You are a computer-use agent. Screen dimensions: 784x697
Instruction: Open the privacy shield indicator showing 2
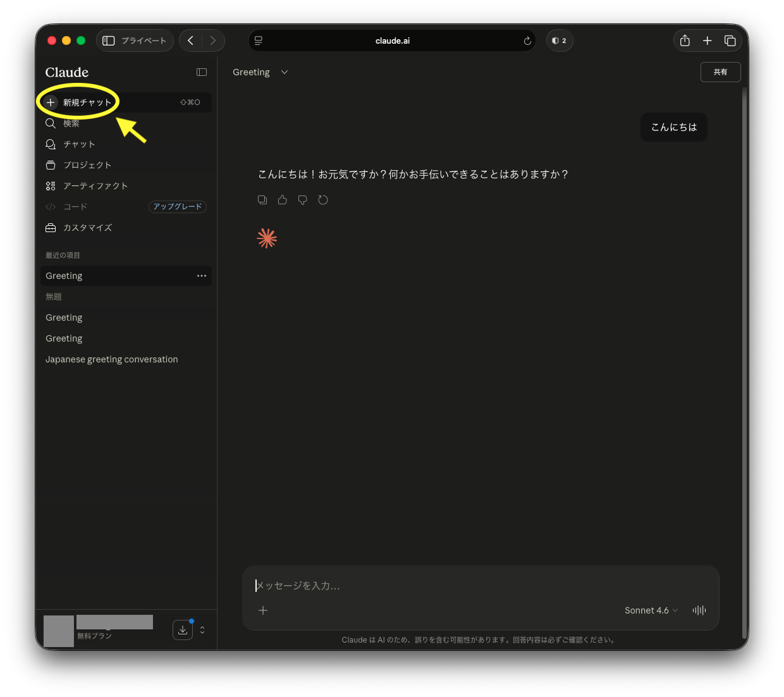(559, 40)
